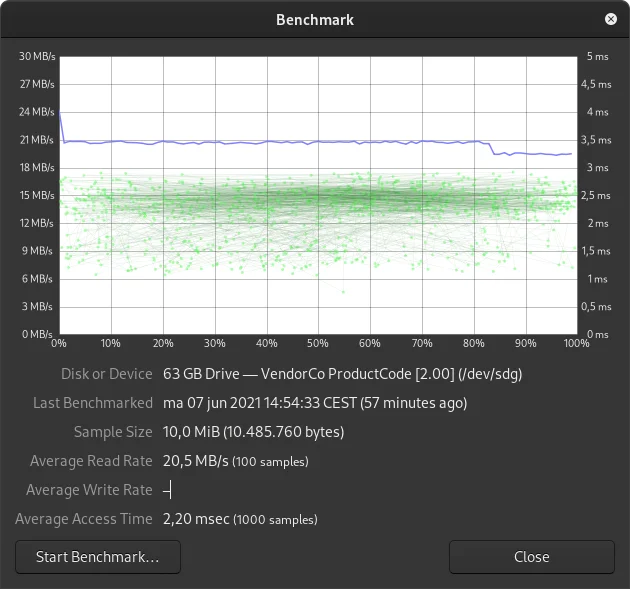Click the 'Disk or Device' label

tap(106, 374)
